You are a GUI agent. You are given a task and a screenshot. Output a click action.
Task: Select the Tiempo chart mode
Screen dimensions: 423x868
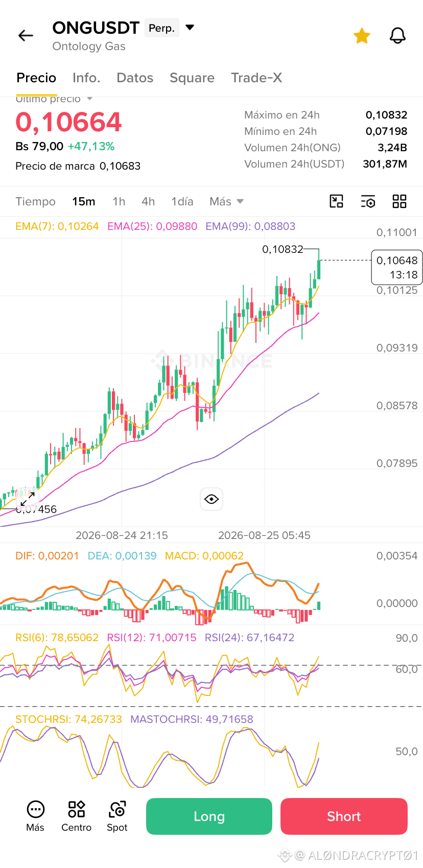click(x=35, y=201)
